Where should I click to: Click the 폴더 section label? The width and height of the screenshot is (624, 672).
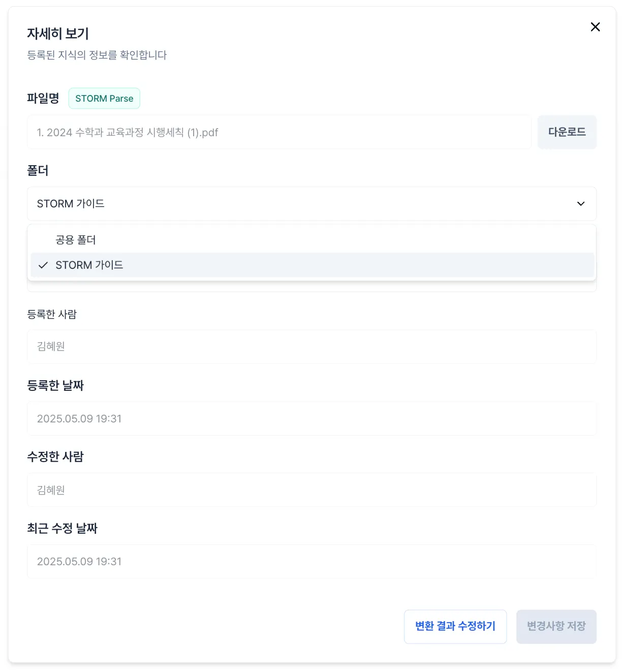pos(38,171)
